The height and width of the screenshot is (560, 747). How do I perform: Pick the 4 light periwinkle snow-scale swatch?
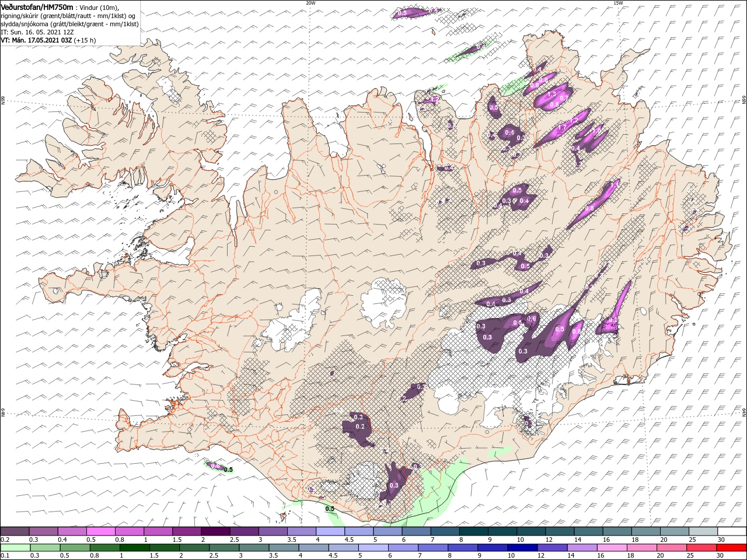(330, 531)
